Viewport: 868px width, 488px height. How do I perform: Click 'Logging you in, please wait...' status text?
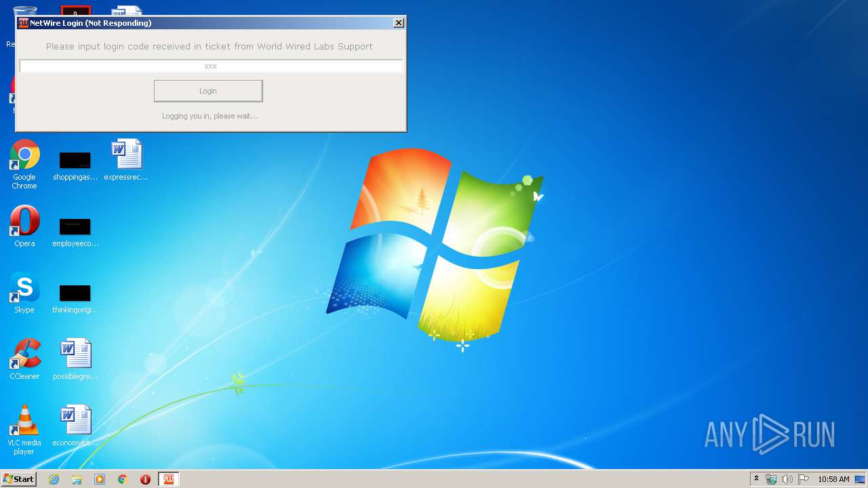point(210,116)
